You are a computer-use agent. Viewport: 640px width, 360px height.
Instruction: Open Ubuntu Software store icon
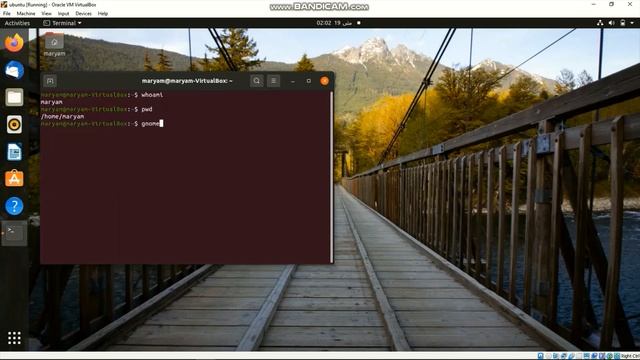pyautogui.click(x=14, y=179)
